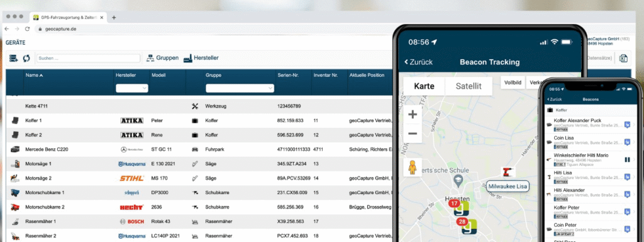Open Hersteller management

click(201, 58)
